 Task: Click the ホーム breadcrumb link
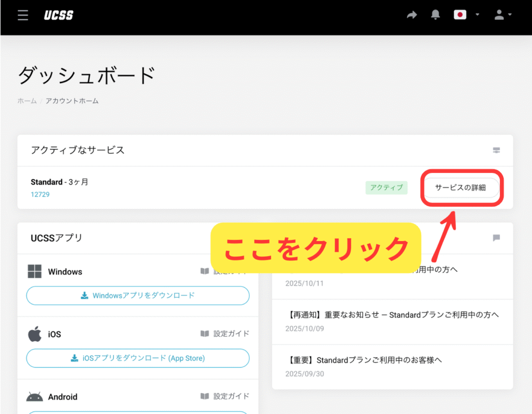27,101
